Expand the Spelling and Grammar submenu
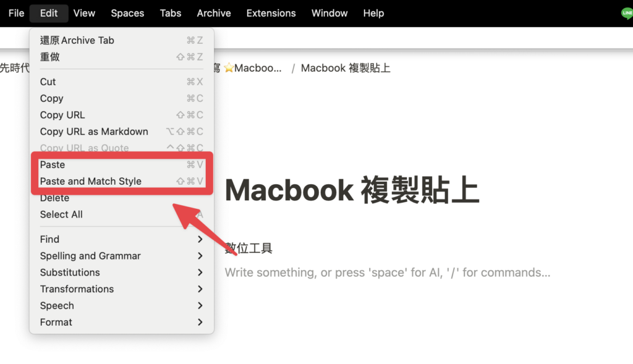The image size is (633, 364). coord(122,256)
